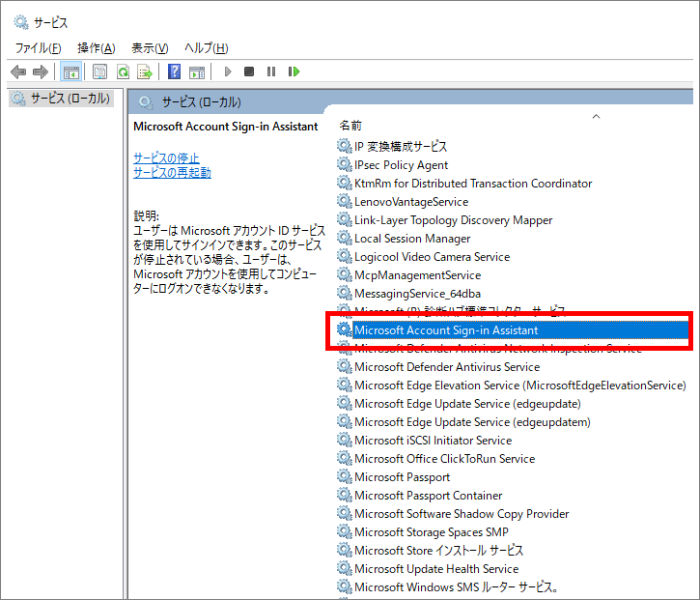Click gear icon beside McpManagementService
This screenshot has width=700, height=600.
coord(344,274)
